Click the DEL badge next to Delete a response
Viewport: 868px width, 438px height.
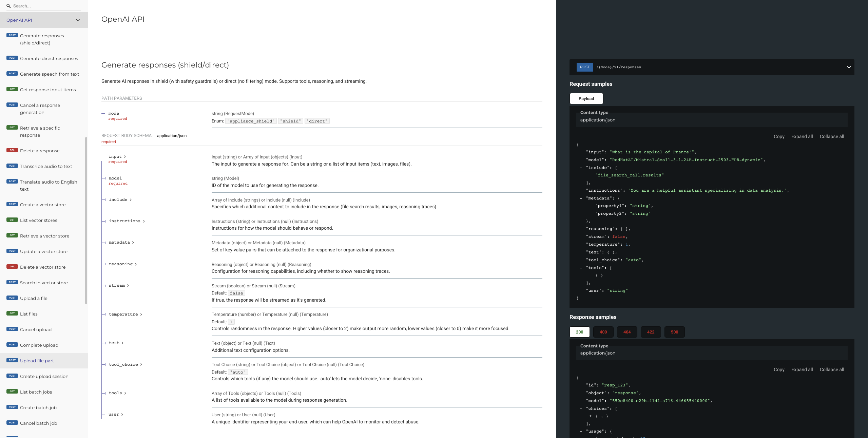pyautogui.click(x=12, y=150)
